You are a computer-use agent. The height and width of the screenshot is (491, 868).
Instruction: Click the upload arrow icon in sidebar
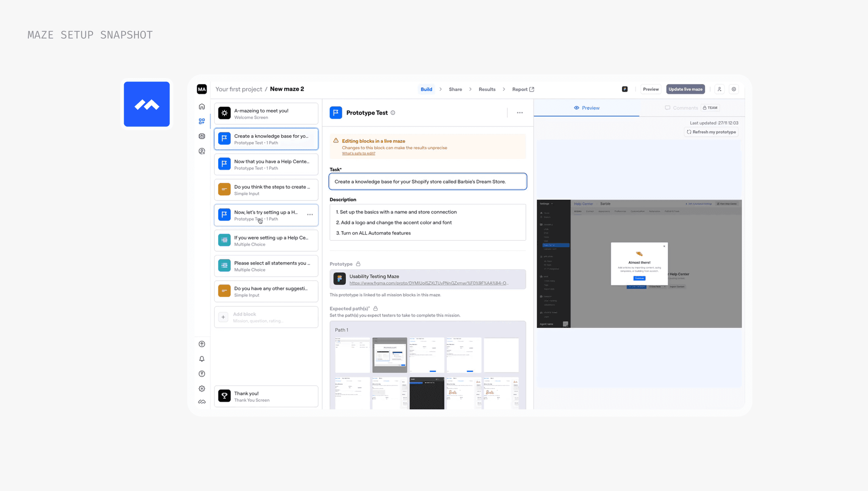[x=202, y=344]
